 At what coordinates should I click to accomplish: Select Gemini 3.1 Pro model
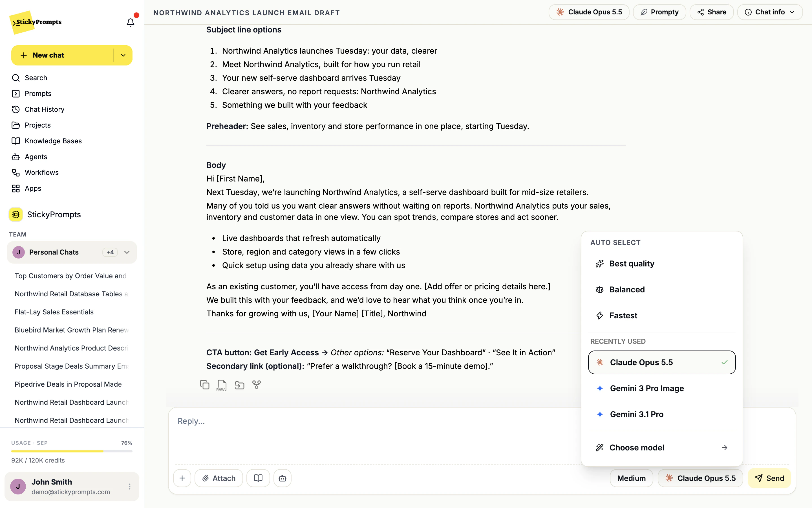pos(662,414)
